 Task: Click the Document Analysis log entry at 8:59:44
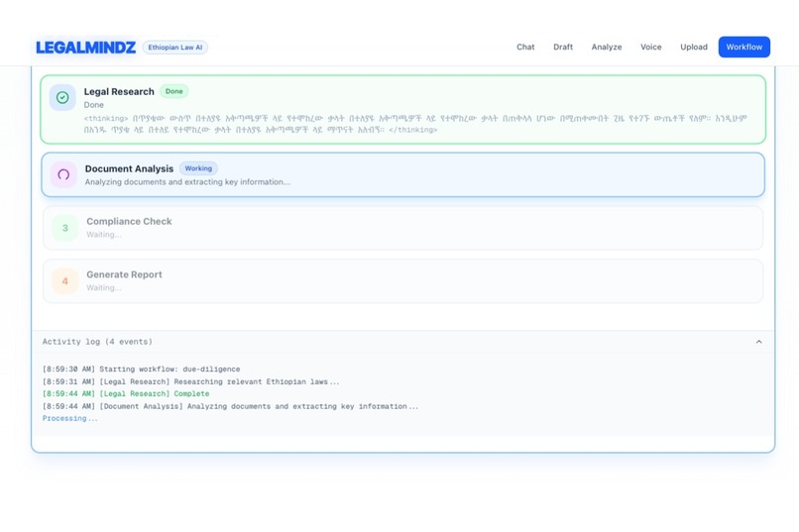(230, 406)
